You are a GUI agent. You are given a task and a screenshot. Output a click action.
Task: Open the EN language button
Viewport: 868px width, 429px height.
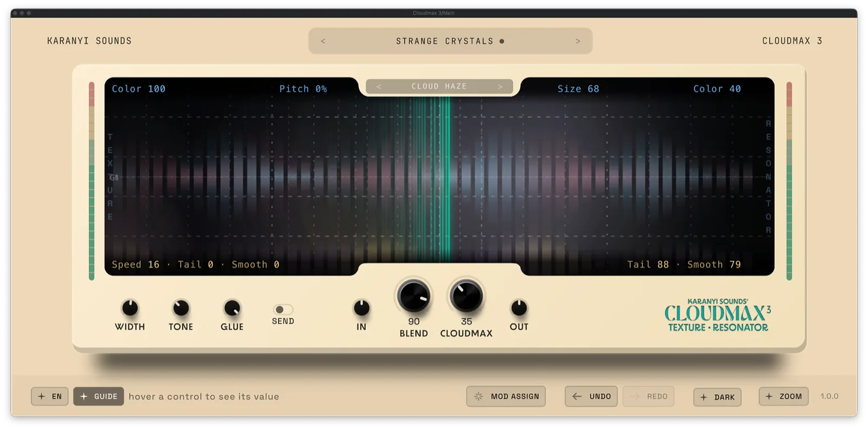(50, 396)
